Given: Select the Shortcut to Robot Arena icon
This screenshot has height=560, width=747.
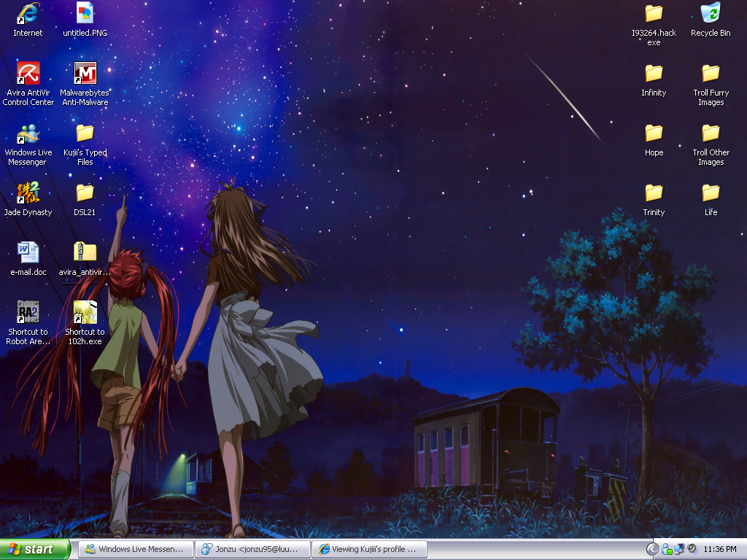Looking at the screenshot, I should (x=28, y=312).
